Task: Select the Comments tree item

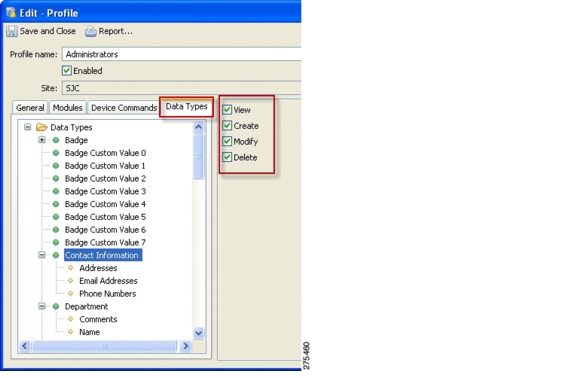Action: [x=98, y=319]
